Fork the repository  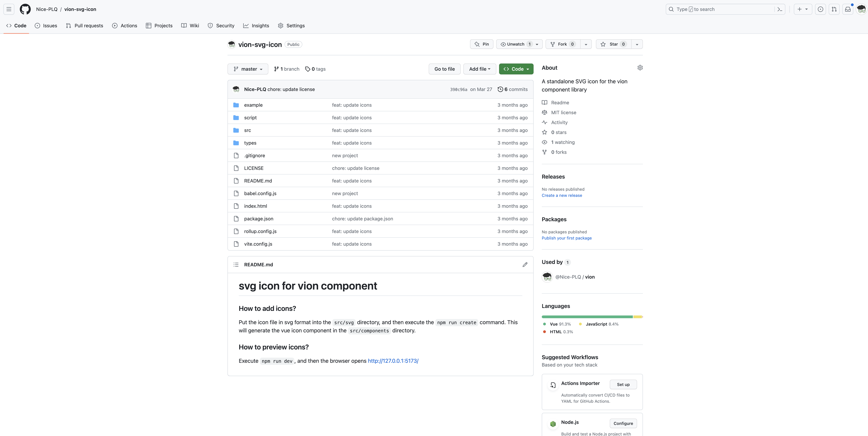pyautogui.click(x=563, y=44)
